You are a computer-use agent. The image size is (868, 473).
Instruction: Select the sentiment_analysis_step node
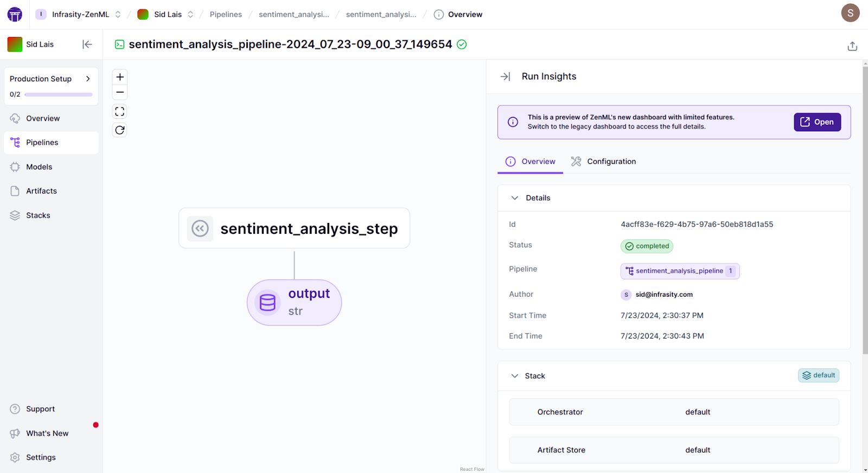[294, 228]
